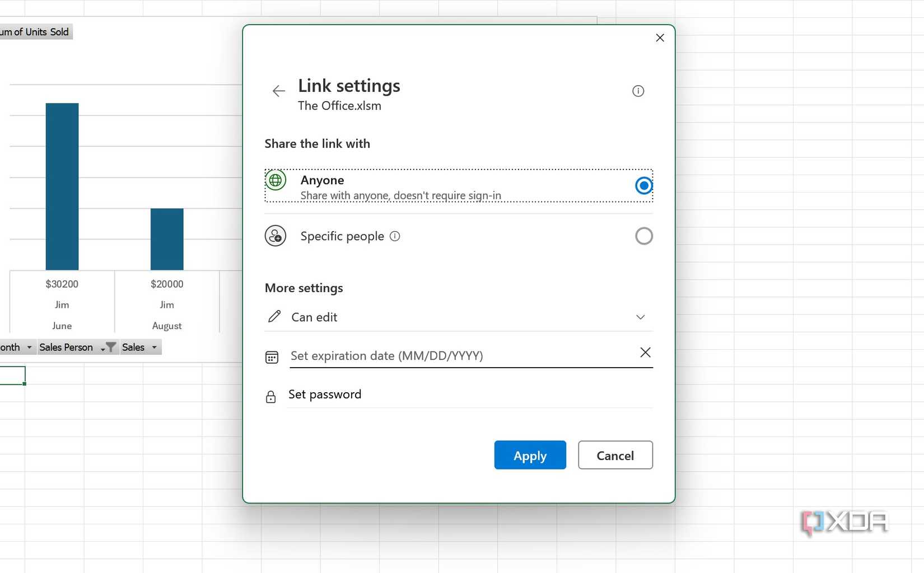Image resolution: width=924 pixels, height=573 pixels.
Task: Open the info tooltip next to Specific people
Action: (x=395, y=236)
